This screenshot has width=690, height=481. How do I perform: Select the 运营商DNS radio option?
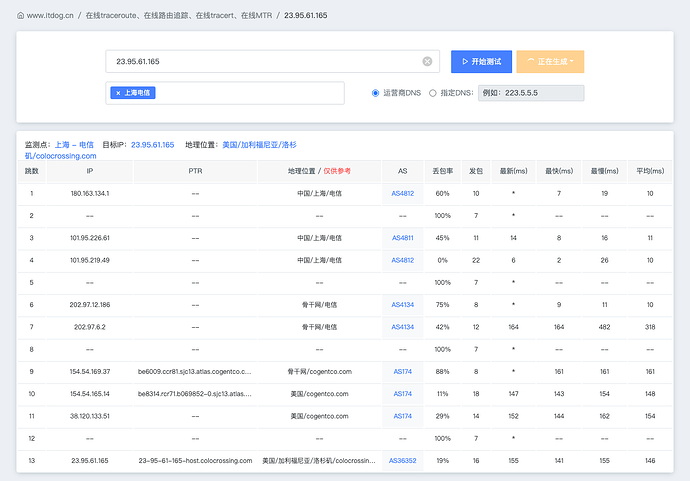(375, 93)
